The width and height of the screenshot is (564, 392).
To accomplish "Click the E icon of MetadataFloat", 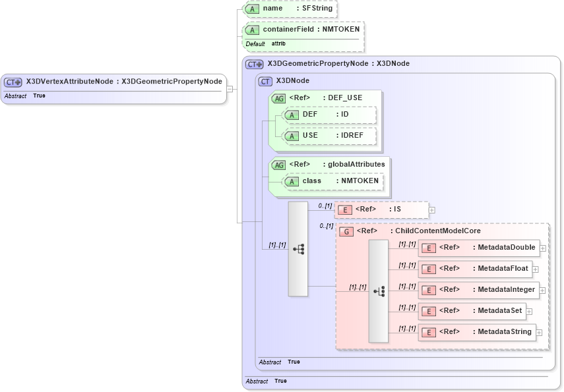I will click(429, 269).
